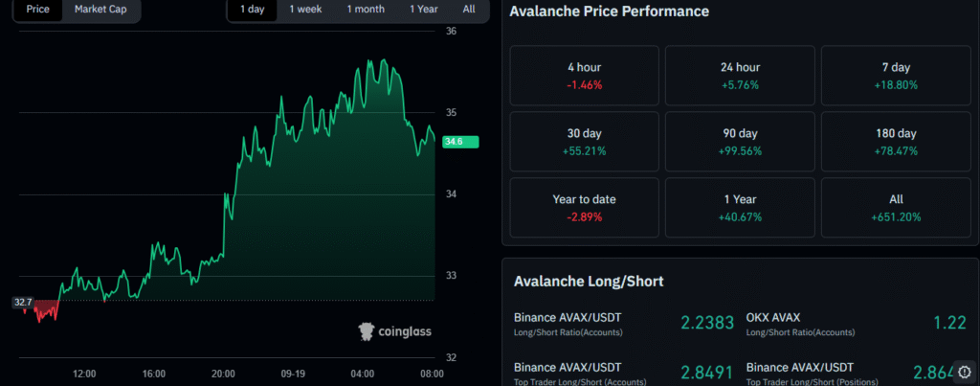This screenshot has height=386, width=980.
Task: Click the 24 hour performance card
Action: coord(740,76)
